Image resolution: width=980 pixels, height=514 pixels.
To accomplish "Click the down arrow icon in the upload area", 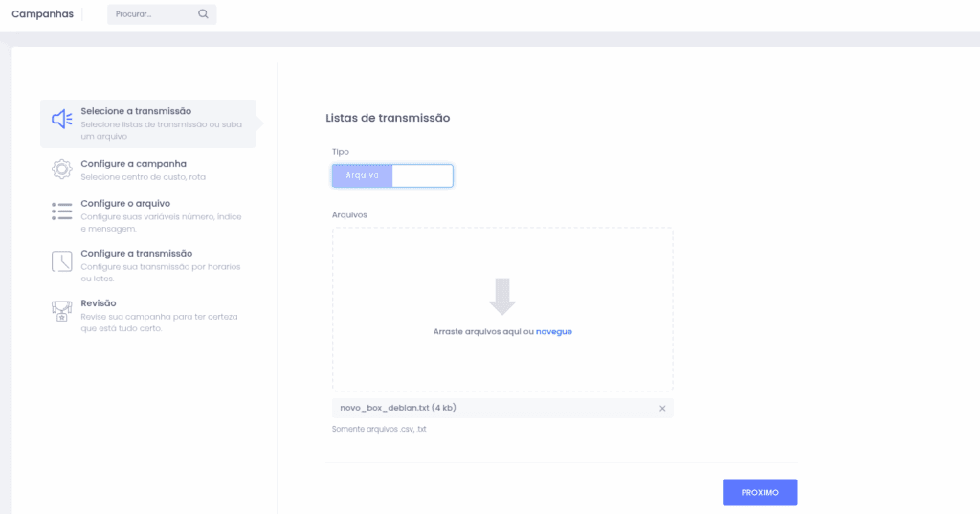I will pos(502,296).
